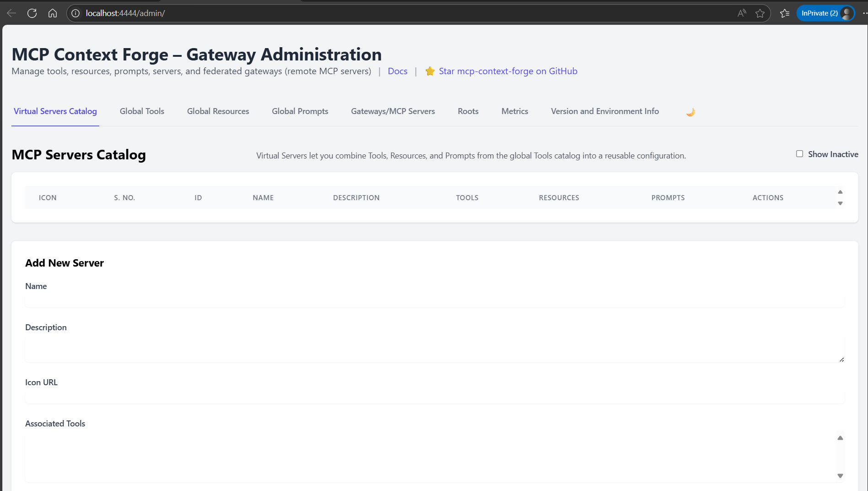Focus the server Name input field
This screenshot has width=868, height=491.
coord(435,300)
